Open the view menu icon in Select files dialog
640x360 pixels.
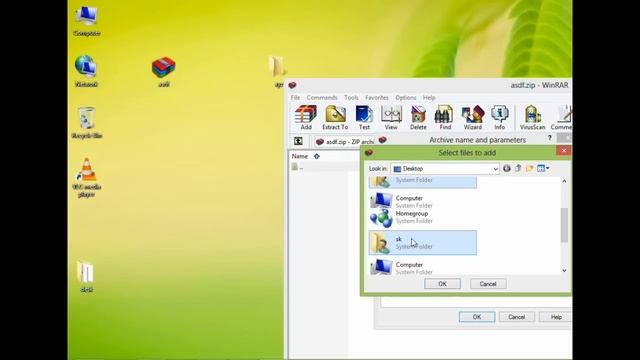[x=543, y=168]
